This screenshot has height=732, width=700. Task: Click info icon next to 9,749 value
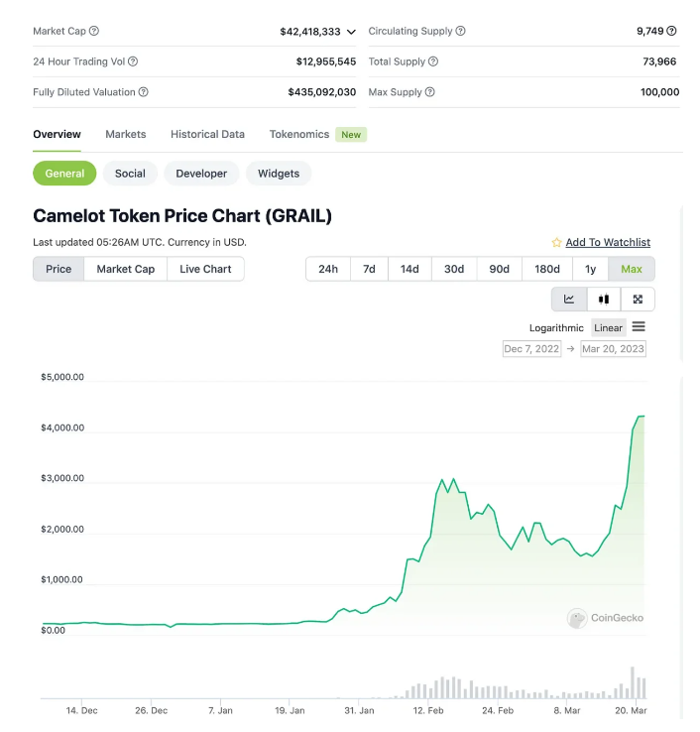[671, 31]
